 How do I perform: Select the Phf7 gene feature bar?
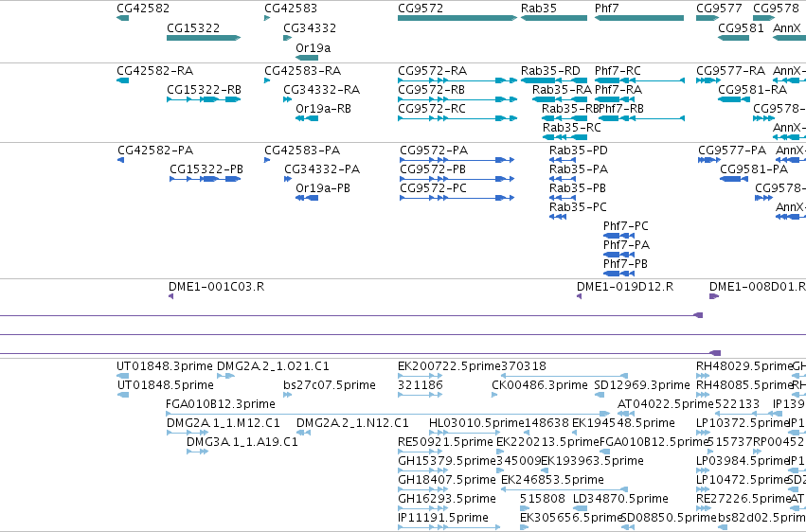pyautogui.click(x=639, y=18)
